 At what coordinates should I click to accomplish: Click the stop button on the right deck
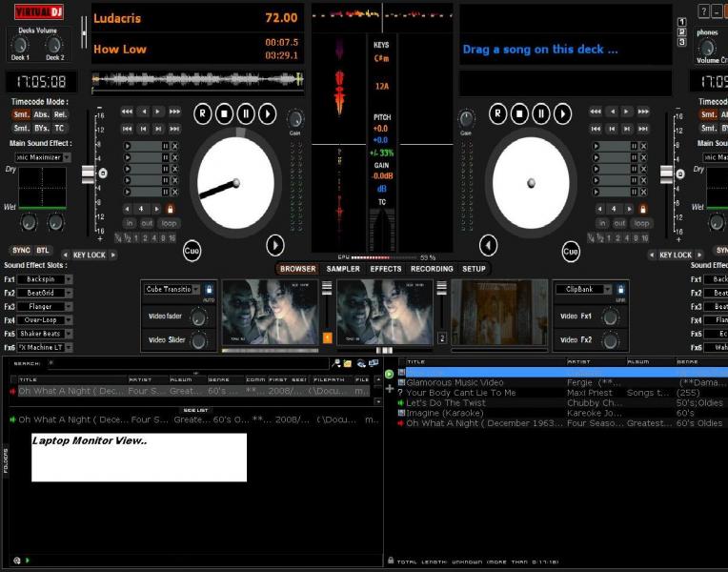(x=519, y=113)
